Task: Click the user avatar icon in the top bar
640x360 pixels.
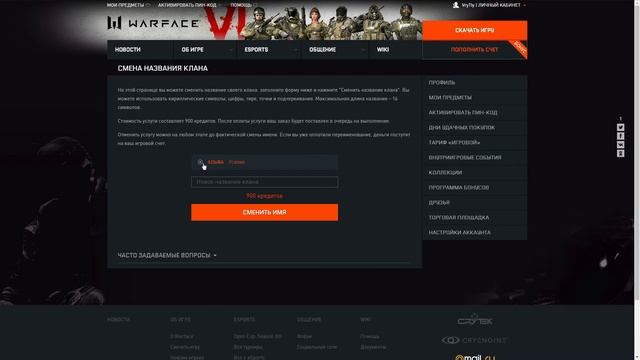Action: [x=456, y=5]
